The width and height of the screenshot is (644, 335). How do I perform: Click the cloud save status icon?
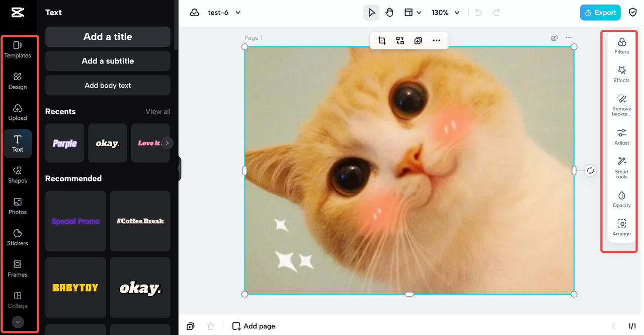[x=195, y=13]
